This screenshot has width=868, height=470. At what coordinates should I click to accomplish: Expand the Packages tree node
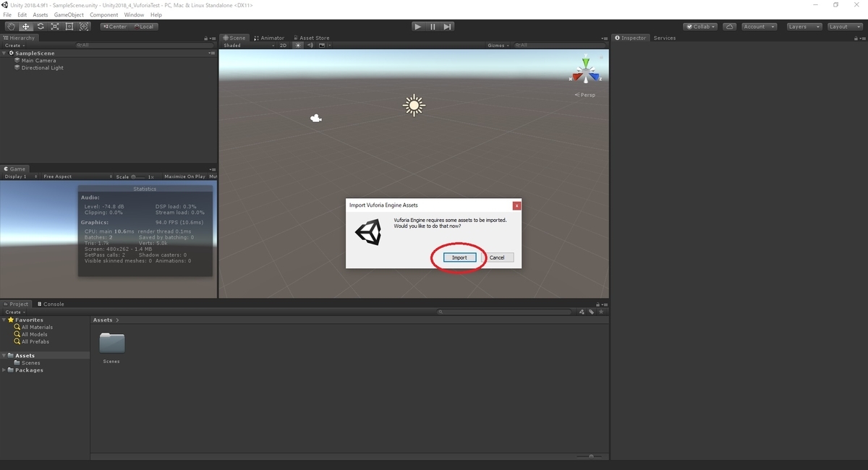point(5,370)
